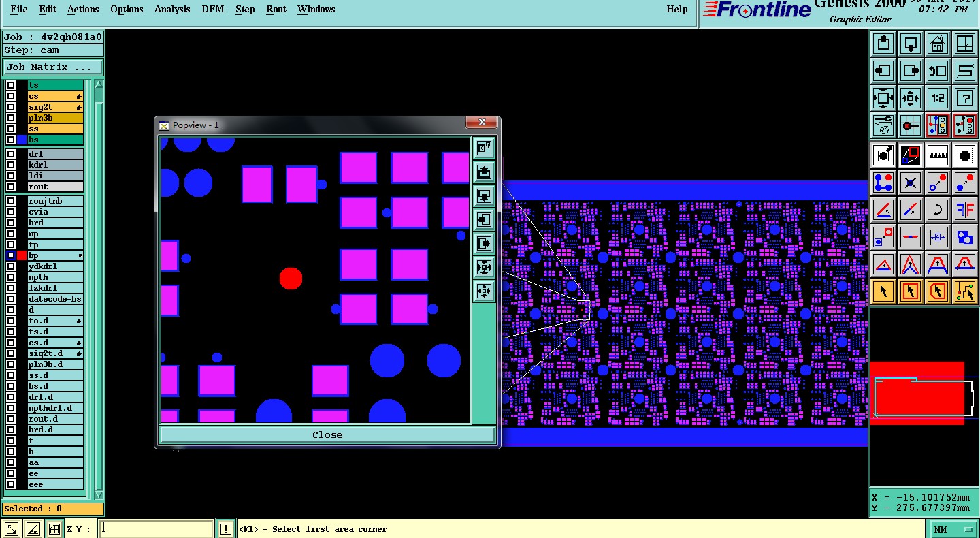Select layer name fzkdrl in list
Image resolution: width=980 pixels, height=538 pixels.
[x=55, y=288]
